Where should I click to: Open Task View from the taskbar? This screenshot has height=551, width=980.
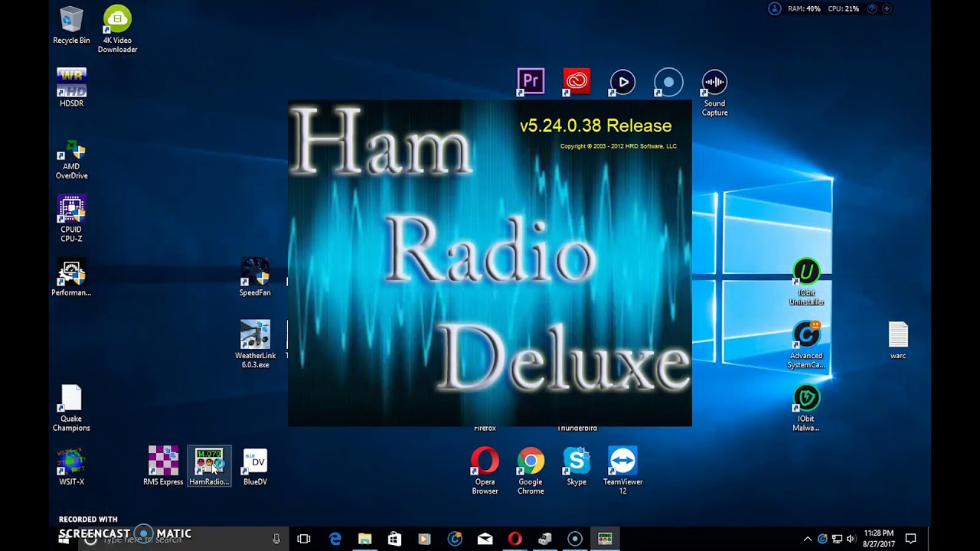click(304, 539)
